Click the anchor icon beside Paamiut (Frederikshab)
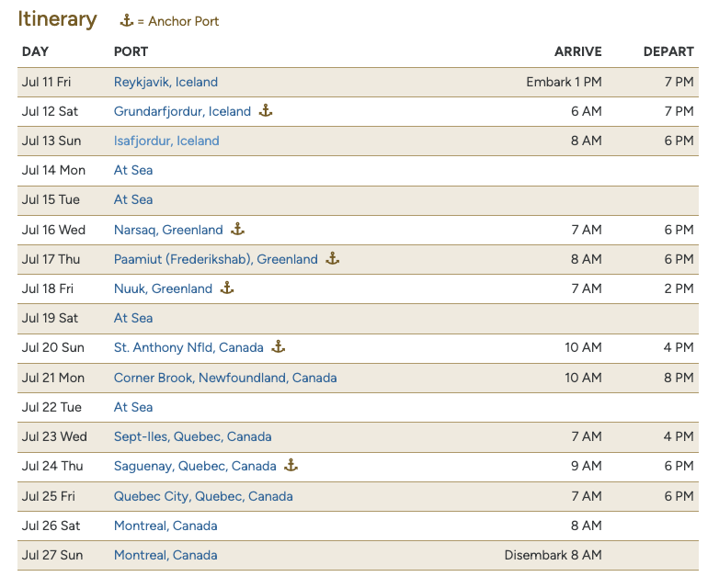Screen dimensions: 719x588 click(x=333, y=258)
